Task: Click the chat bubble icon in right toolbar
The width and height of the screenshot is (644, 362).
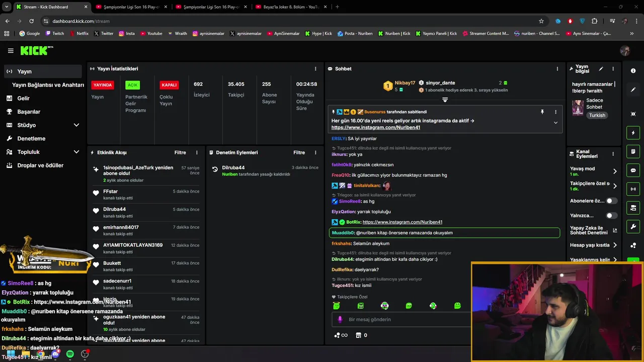Action: click(633, 170)
